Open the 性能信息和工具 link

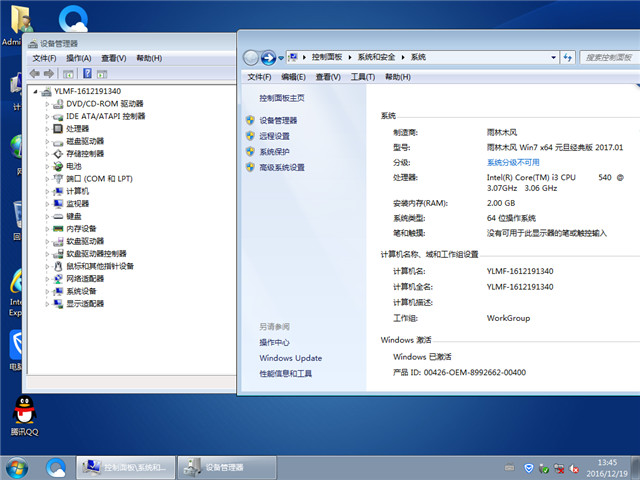[285, 373]
